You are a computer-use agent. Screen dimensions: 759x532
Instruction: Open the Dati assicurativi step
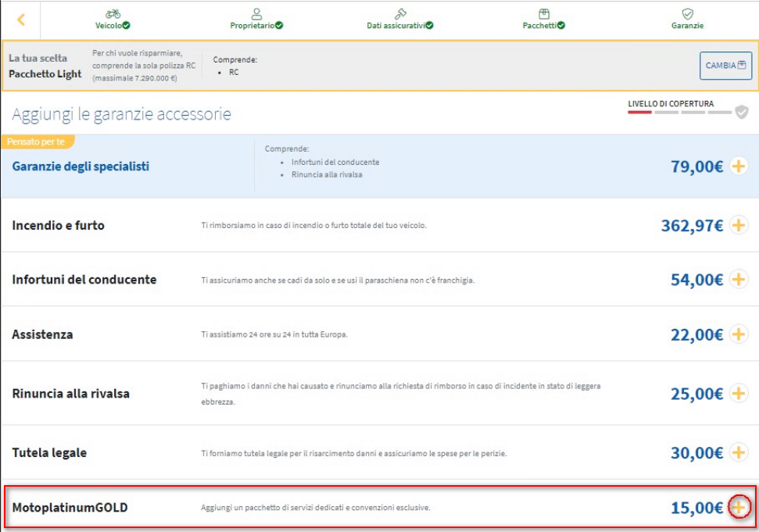[400, 20]
